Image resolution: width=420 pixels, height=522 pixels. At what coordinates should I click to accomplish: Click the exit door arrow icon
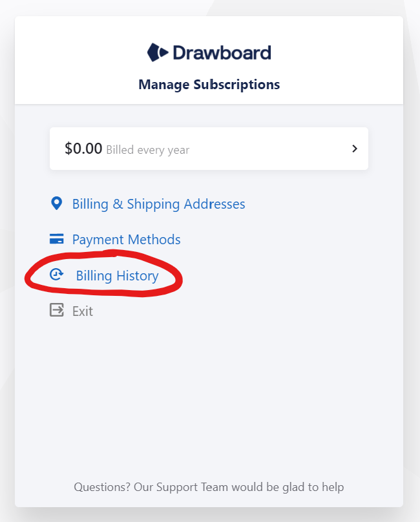57,309
